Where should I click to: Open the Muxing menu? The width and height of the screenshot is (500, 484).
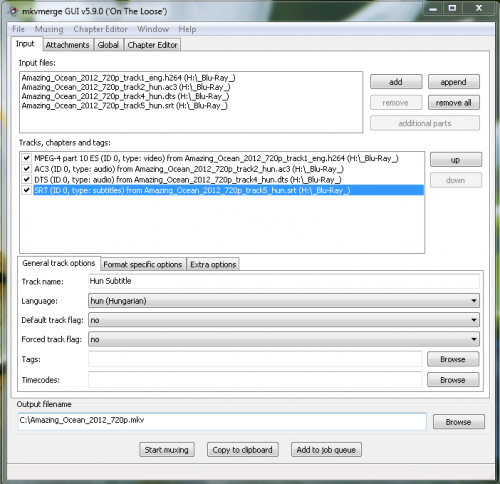coord(49,29)
